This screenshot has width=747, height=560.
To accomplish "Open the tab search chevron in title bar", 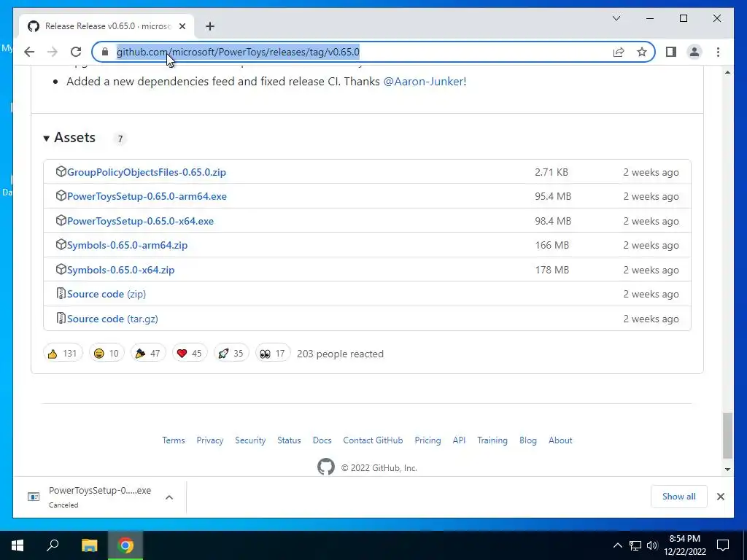I will tap(616, 18).
